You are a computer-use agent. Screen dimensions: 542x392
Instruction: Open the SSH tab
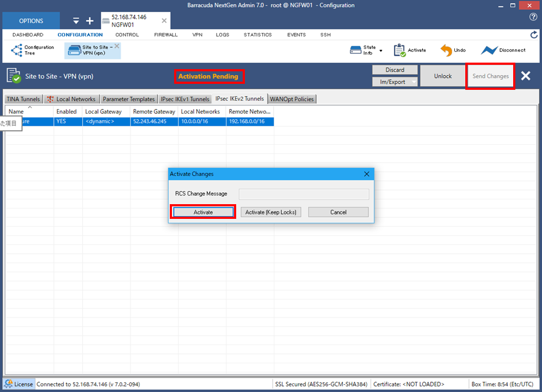325,35
